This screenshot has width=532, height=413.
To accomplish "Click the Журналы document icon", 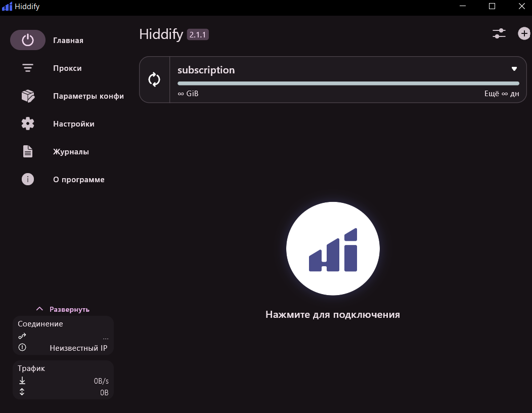I will (x=28, y=152).
